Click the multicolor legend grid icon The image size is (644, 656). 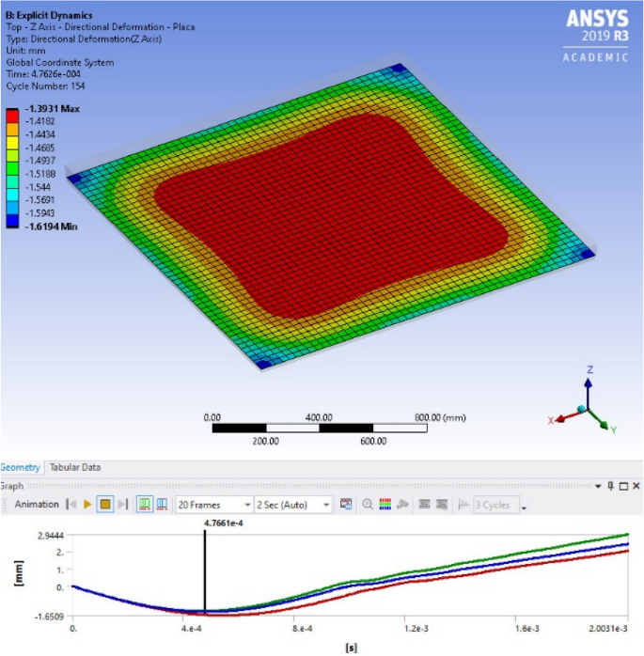(x=385, y=504)
